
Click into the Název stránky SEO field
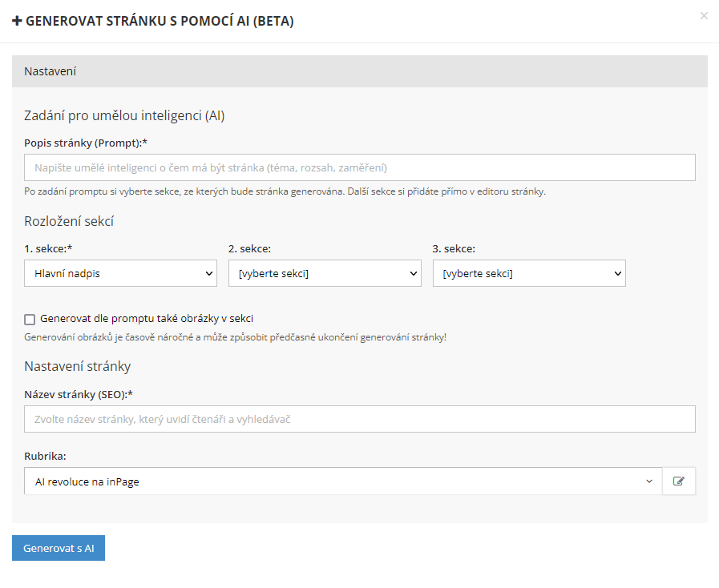359,419
